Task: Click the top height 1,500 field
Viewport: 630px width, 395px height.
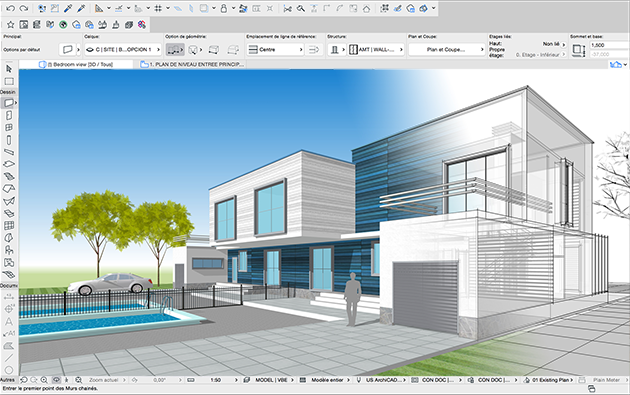Action: click(609, 45)
